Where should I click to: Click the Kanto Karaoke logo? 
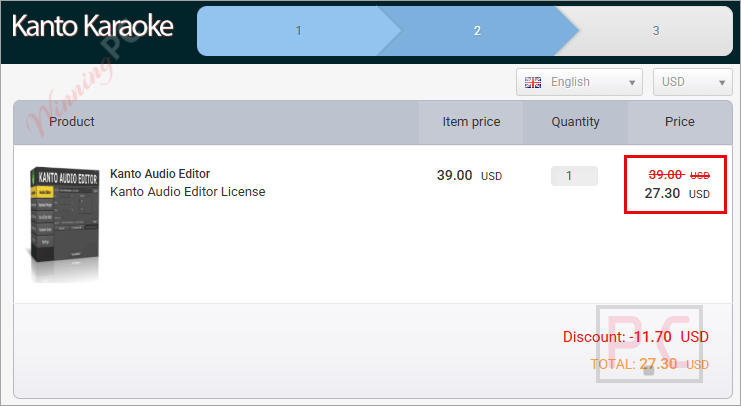(93, 26)
